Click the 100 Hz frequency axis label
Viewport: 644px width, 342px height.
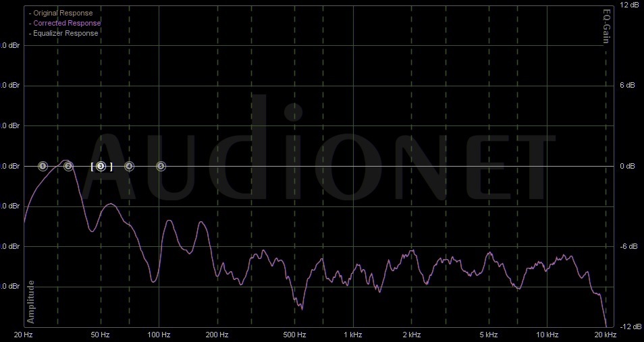pyautogui.click(x=159, y=335)
